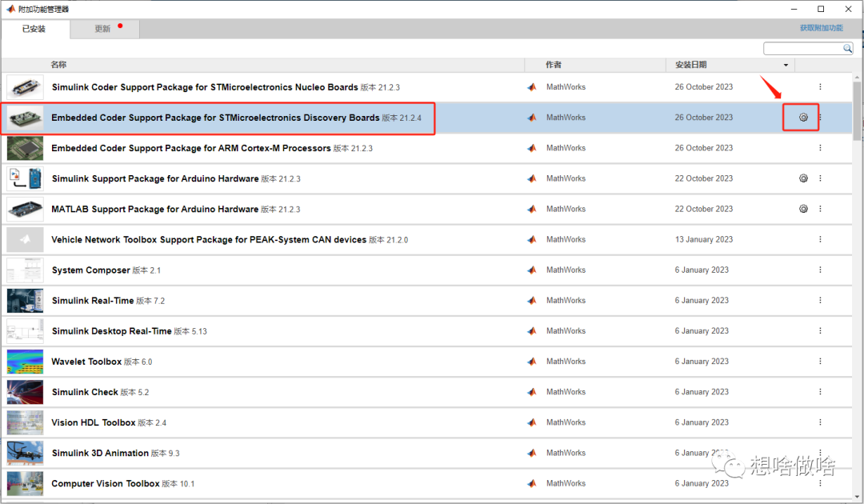
Task: Select Simulink Coder Support Package Nucleo Boards row
Action: tap(226, 87)
